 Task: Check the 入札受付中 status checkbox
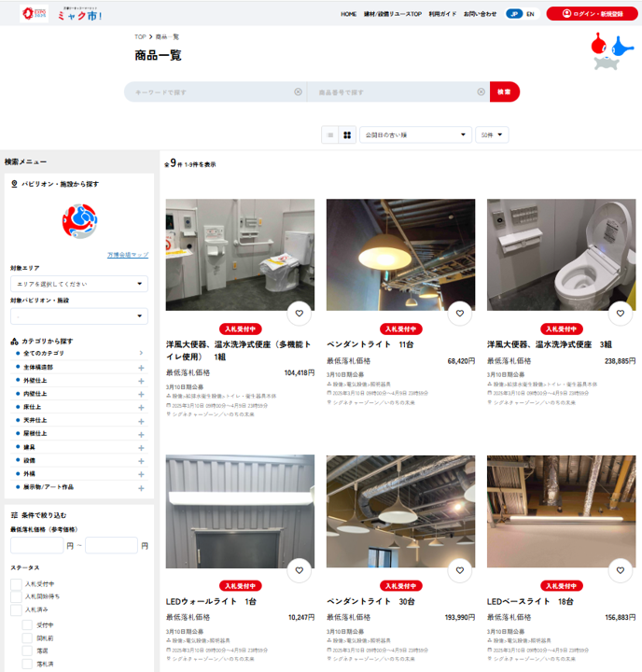click(x=16, y=584)
